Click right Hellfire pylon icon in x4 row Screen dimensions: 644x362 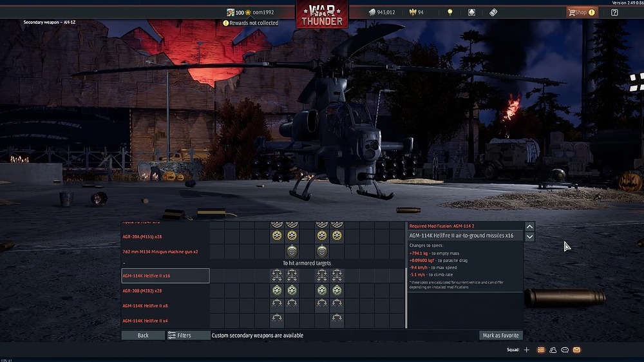point(337,318)
